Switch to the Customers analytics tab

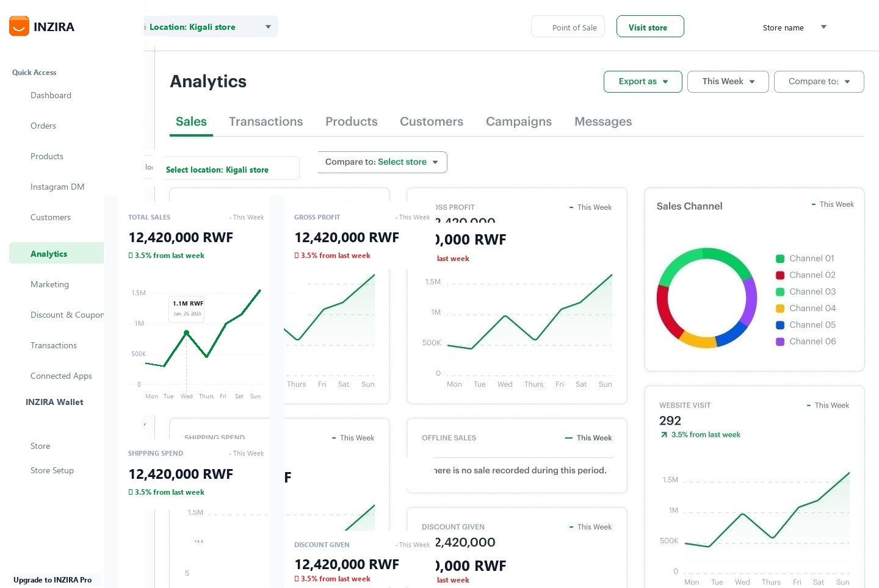tap(431, 122)
